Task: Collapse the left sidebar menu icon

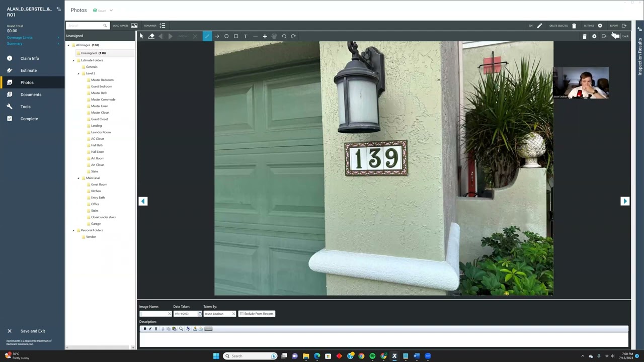Action: (58, 9)
